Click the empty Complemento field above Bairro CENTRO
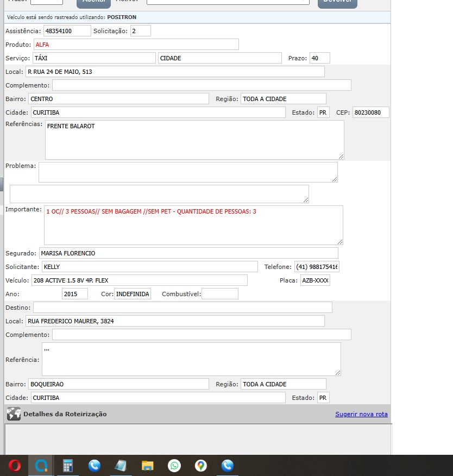This screenshot has height=476, width=453. click(202, 85)
